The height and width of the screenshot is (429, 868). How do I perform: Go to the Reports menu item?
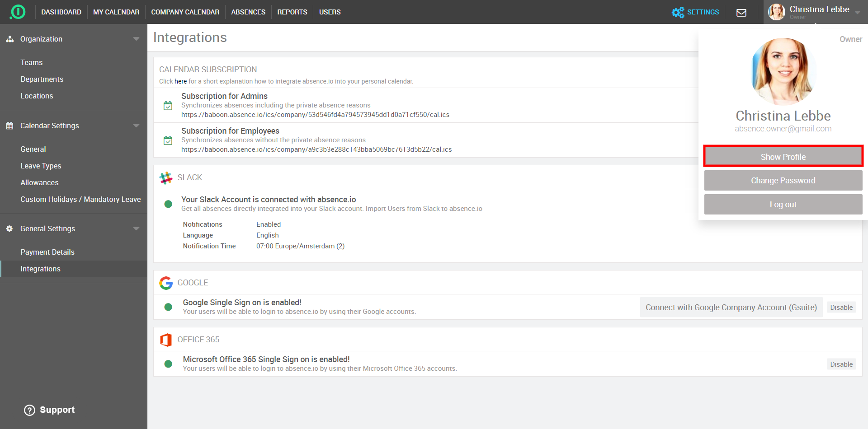point(292,12)
